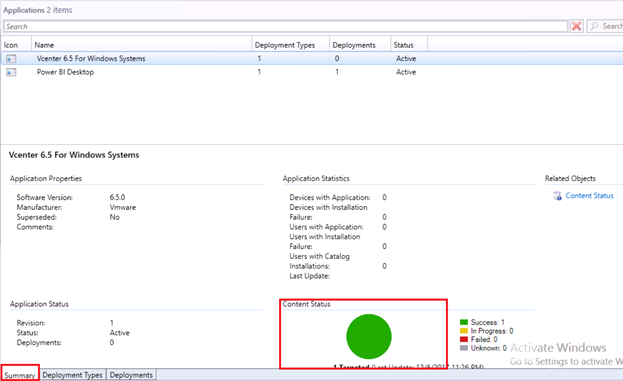
Task: Click the Power BI Desktop row icon
Action: (x=11, y=72)
